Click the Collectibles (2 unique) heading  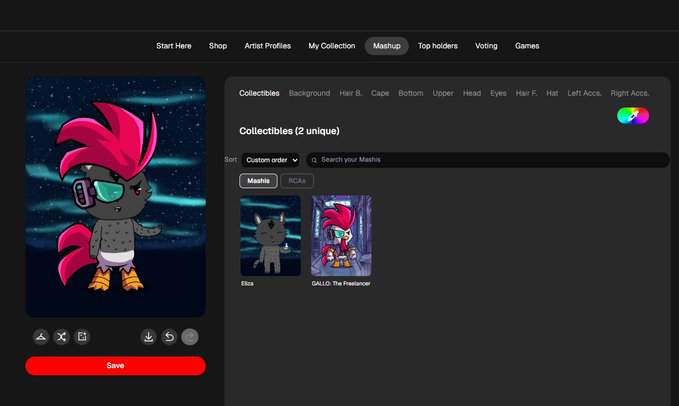click(289, 131)
